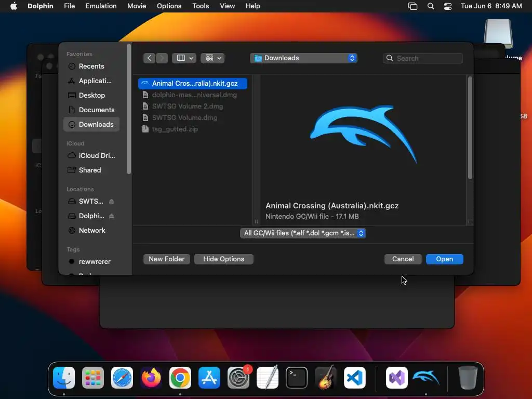Open Control Center in the menu bar
This screenshot has height=399, width=532.
448,6
